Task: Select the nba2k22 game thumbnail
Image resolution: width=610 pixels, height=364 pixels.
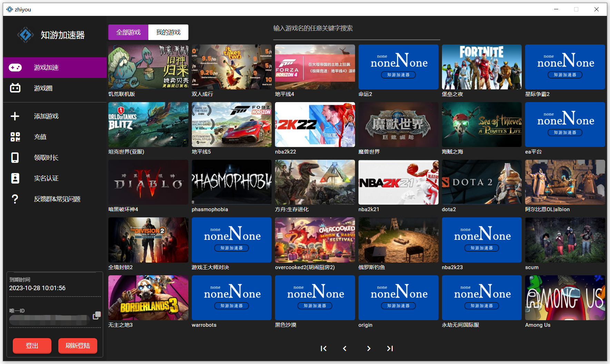Action: click(x=315, y=125)
